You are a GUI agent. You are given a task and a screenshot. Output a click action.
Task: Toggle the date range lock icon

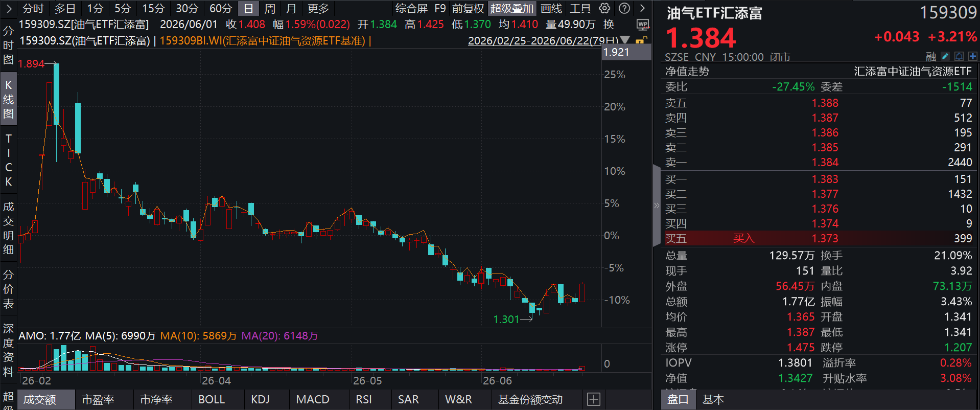(641, 40)
